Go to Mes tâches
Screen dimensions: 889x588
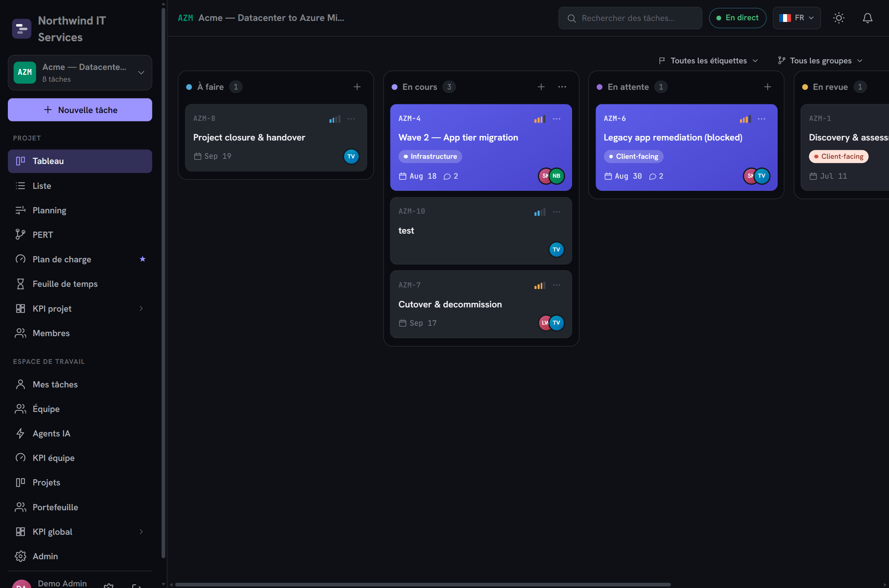tap(80, 384)
